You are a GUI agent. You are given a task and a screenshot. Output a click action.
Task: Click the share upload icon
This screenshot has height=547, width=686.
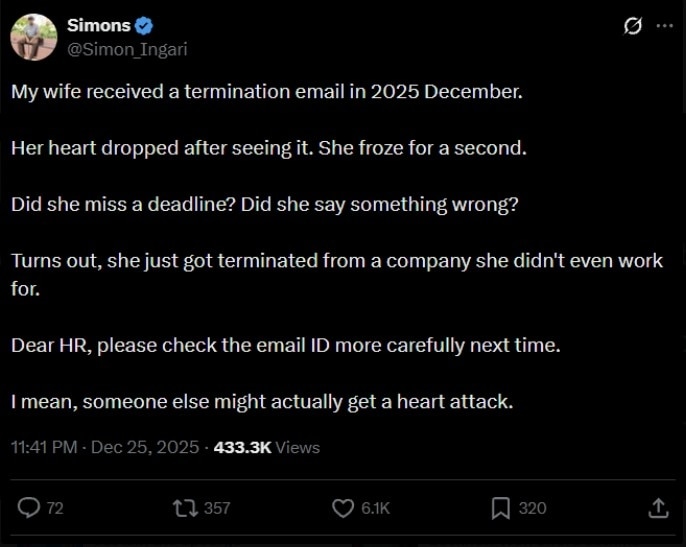click(658, 508)
